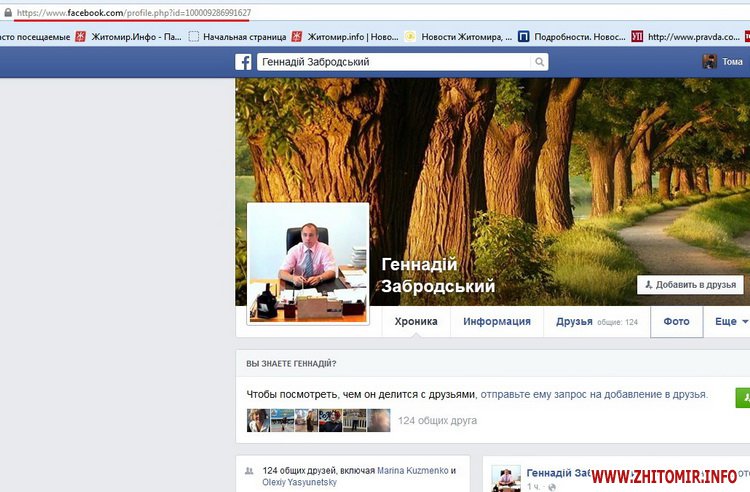750x492 pixels.
Task: Click the profile picture thumbnail
Action: (x=308, y=264)
